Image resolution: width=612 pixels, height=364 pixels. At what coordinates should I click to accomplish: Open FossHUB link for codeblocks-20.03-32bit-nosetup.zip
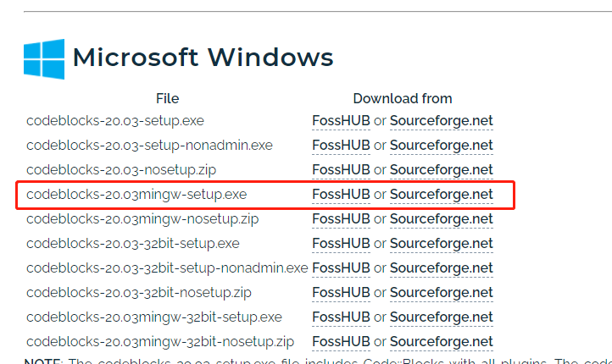[x=341, y=293]
